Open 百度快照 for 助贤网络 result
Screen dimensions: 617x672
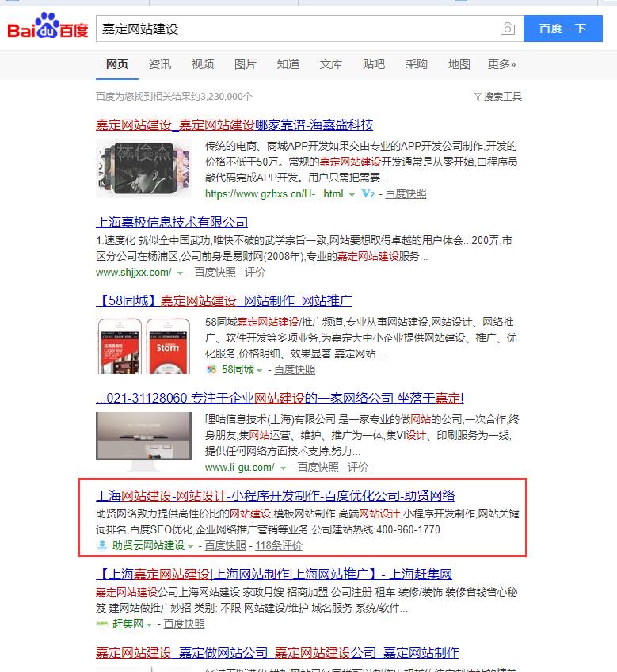226,545
